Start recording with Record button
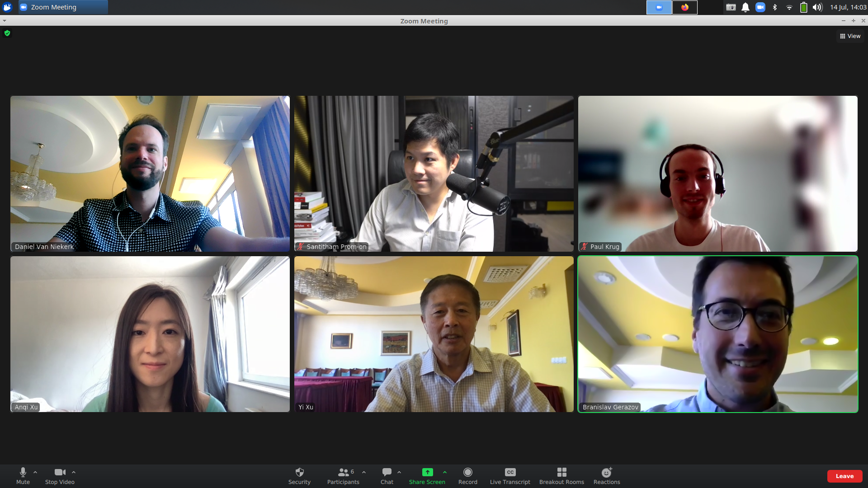The width and height of the screenshot is (868, 488). (467, 475)
